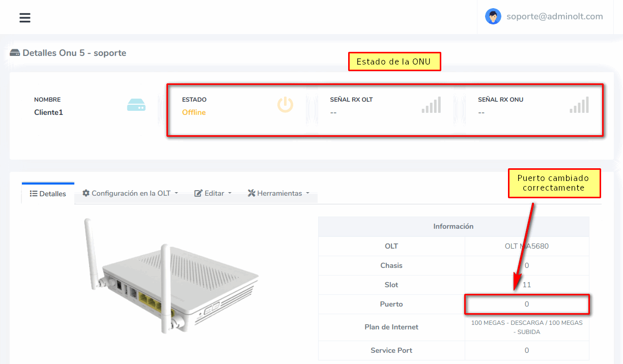Click the Offline status text
Viewport: 623px width, 364px height.
tap(194, 112)
